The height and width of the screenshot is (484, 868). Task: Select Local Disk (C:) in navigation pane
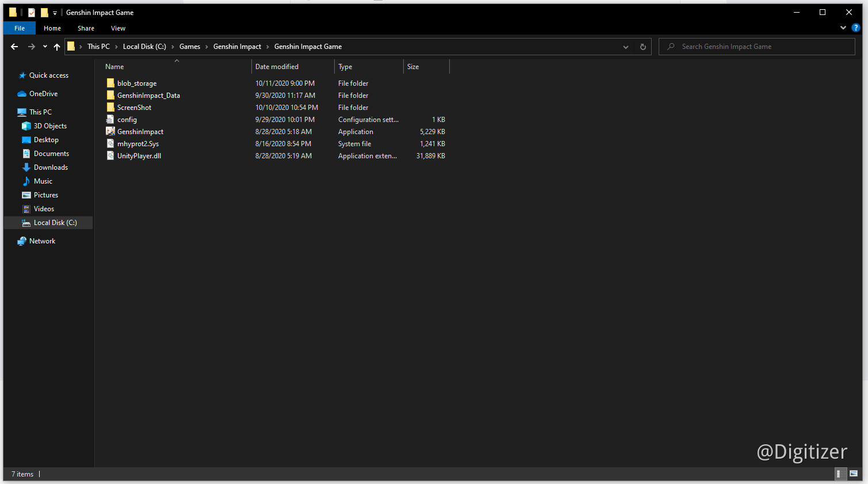55,223
